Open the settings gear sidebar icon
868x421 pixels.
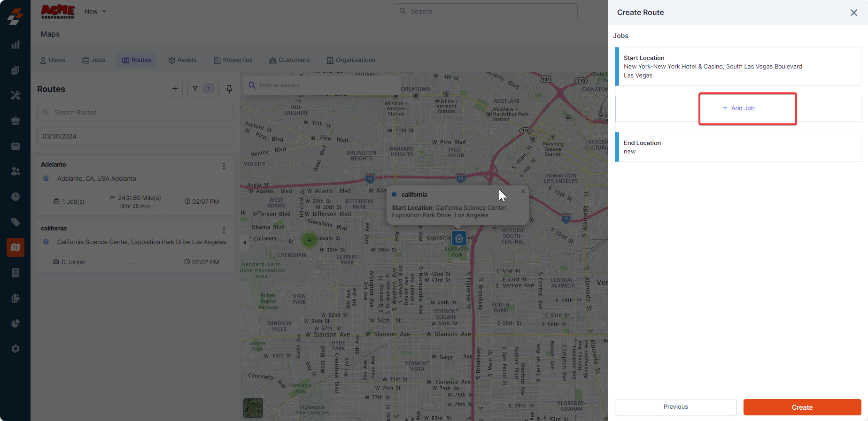click(15, 349)
